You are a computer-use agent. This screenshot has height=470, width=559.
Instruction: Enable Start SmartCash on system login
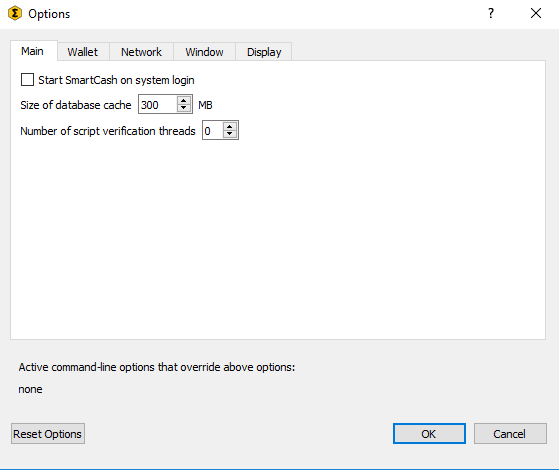coord(27,80)
